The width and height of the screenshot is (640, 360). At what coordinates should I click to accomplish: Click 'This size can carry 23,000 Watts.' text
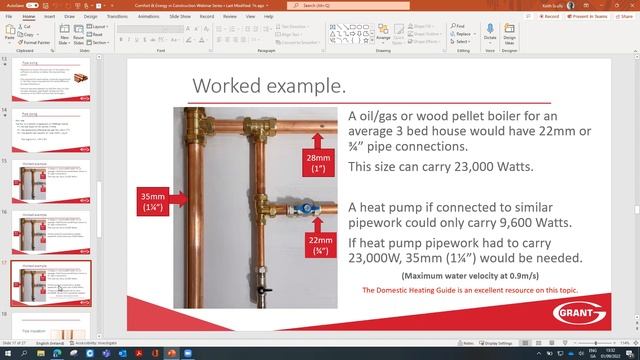click(440, 167)
